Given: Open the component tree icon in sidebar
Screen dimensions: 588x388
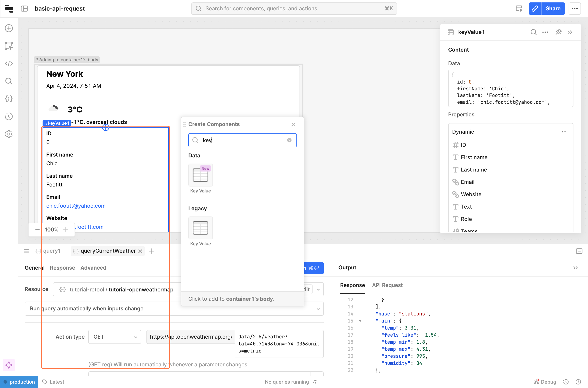Looking at the screenshot, I should pyautogui.click(x=9, y=46).
